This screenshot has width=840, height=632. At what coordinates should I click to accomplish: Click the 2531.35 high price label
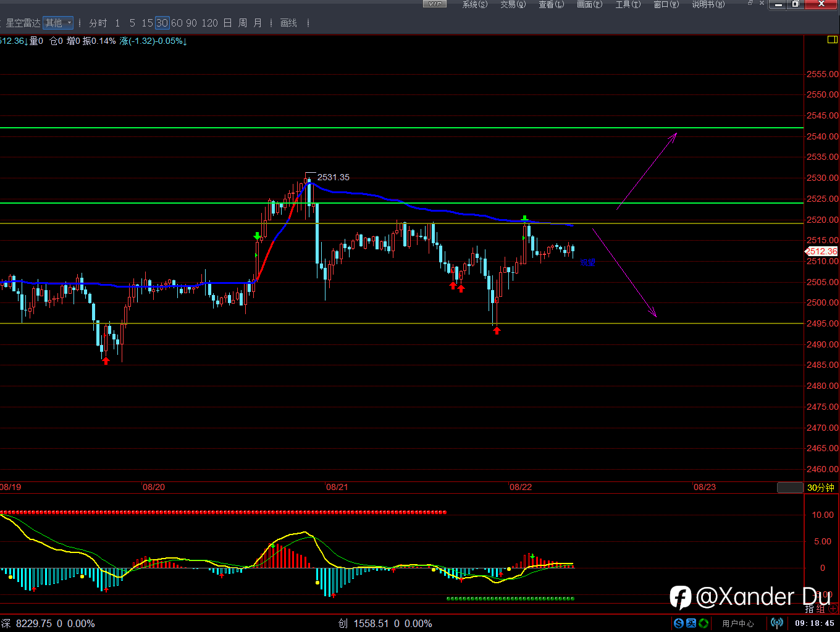pos(333,177)
